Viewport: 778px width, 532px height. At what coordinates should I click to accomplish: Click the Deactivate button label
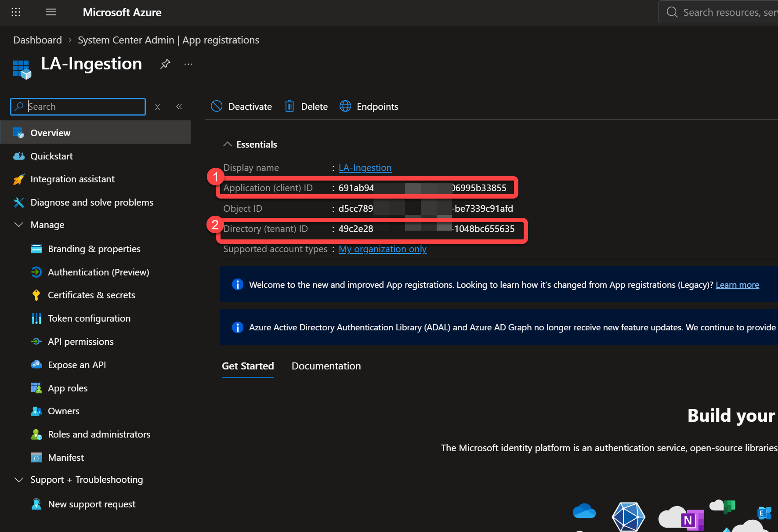tap(250, 107)
